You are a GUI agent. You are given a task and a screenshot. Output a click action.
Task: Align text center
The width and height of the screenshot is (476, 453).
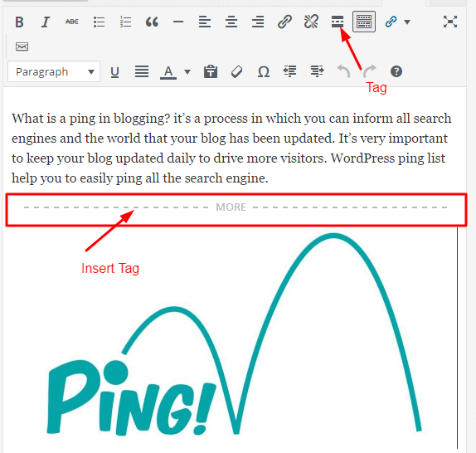[231, 22]
